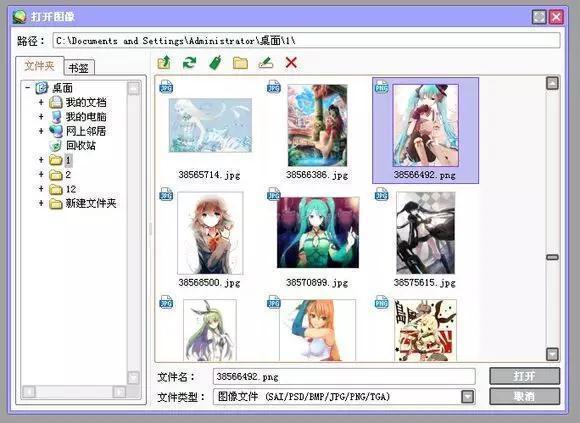The width and height of the screenshot is (580, 423).
Task: Click the SAI app icon in title bar
Action: tap(19, 17)
